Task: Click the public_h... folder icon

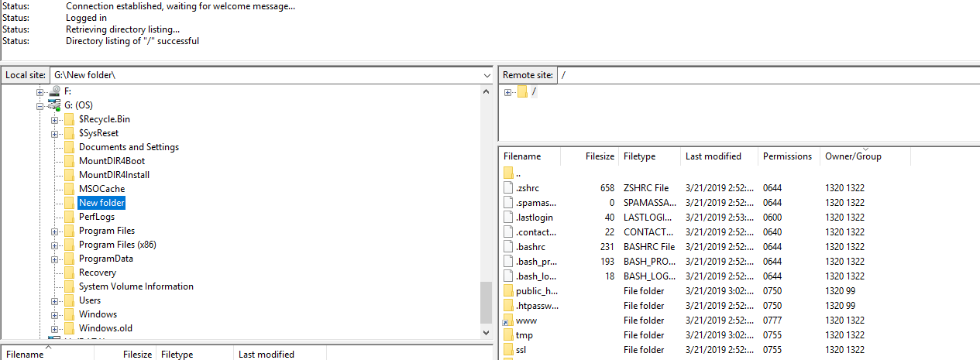Action: click(508, 291)
